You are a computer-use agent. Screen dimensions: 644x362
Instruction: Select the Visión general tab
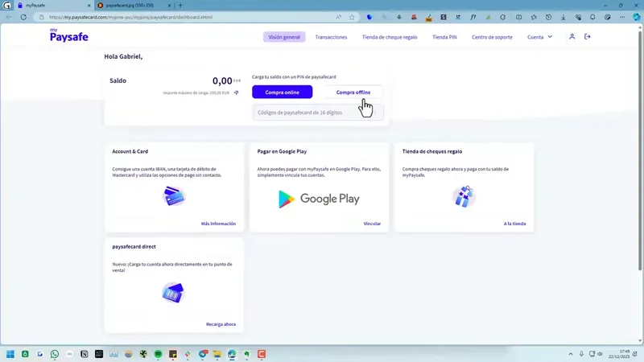[284, 37]
